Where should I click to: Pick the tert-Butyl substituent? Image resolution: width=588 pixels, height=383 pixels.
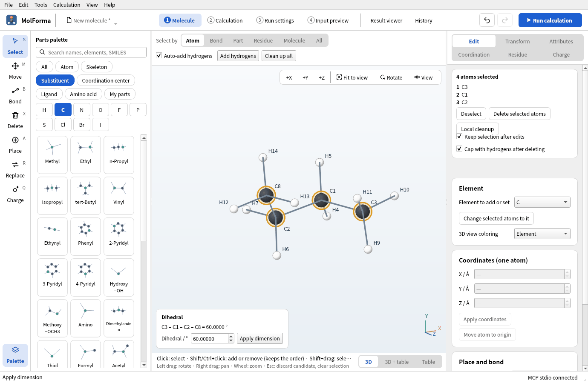tap(86, 195)
